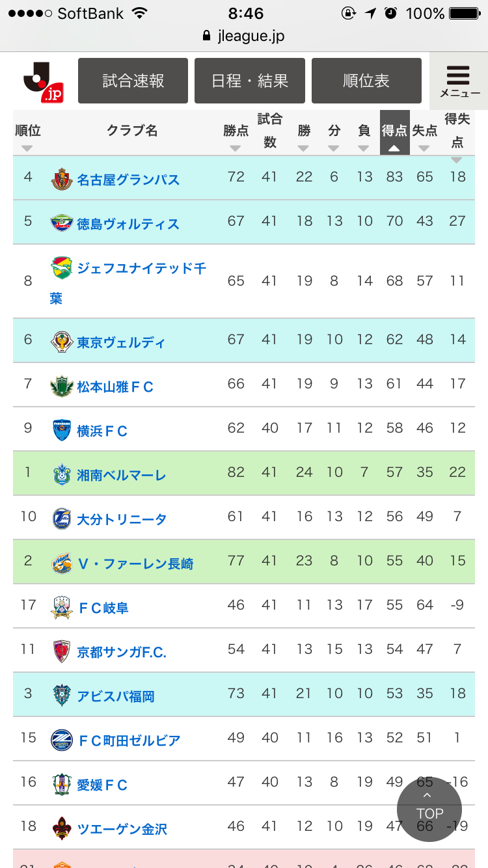488x868 pixels.
Task: Tap the Nagoya Grampus club crest
Action: pyautogui.click(x=62, y=179)
